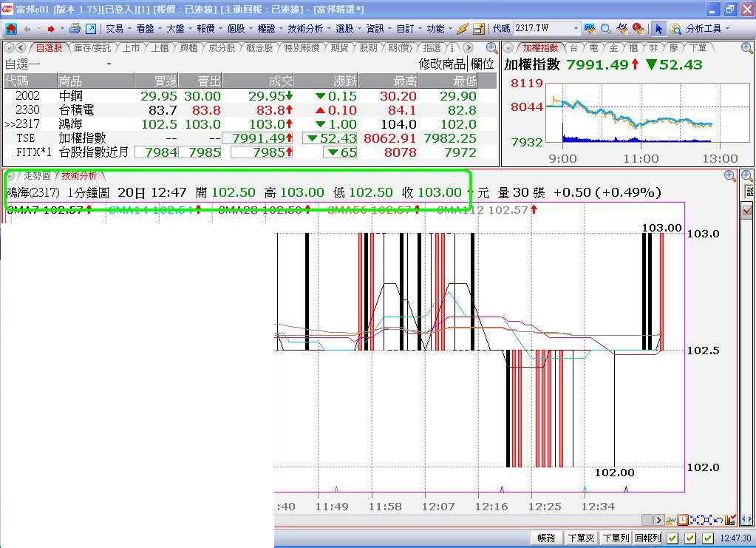Open the 自選一 watchlist dropdown
The width and height of the screenshot is (756, 548).
click(x=109, y=64)
